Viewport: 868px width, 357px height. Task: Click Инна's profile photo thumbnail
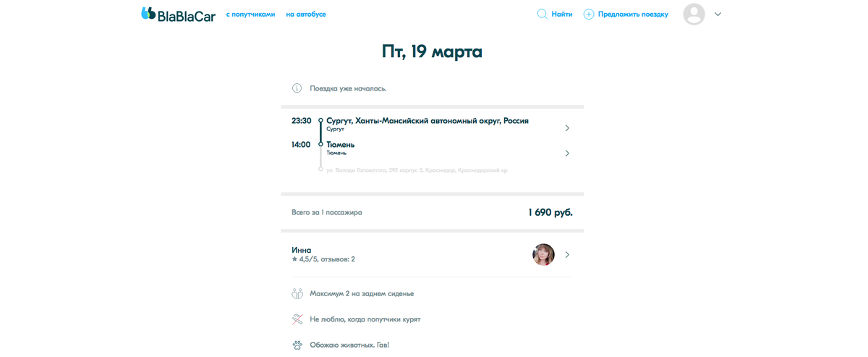(543, 255)
